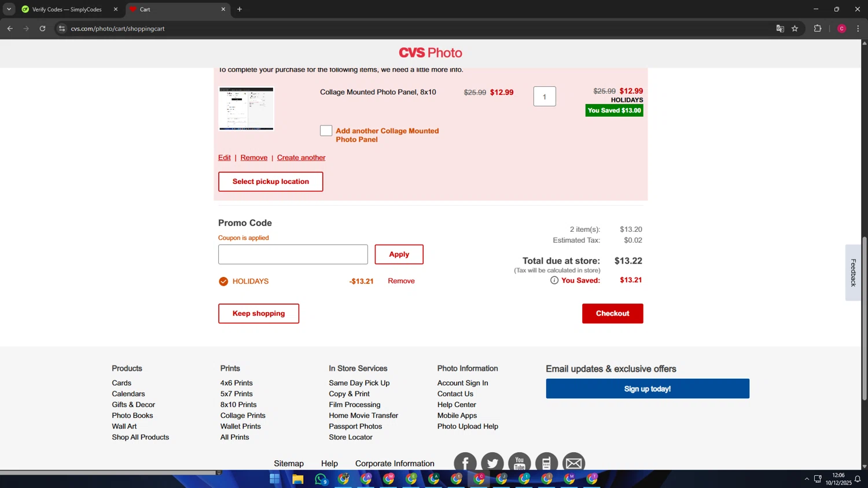
Task: Open a new browser tab
Action: click(240, 9)
